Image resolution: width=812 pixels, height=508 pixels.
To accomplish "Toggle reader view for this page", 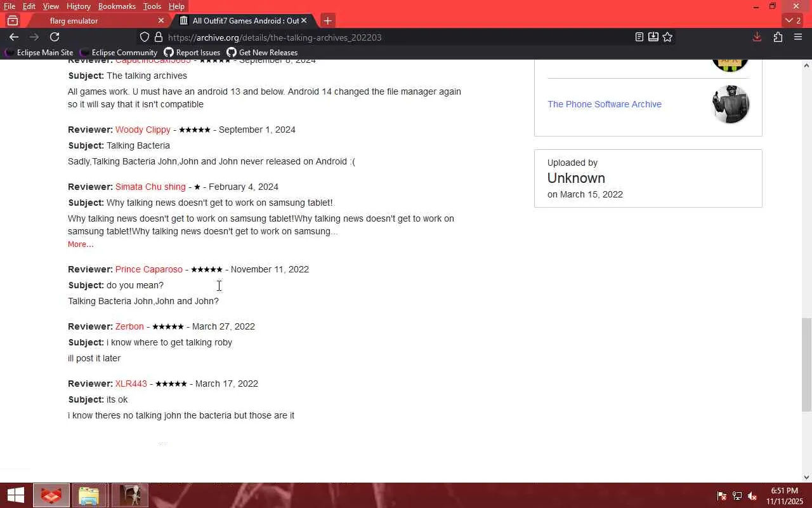I will (639, 37).
